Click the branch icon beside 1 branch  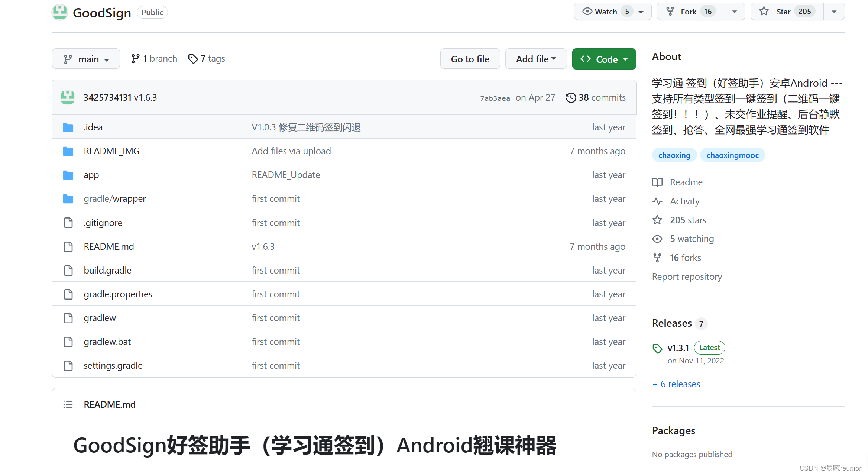pyautogui.click(x=135, y=59)
